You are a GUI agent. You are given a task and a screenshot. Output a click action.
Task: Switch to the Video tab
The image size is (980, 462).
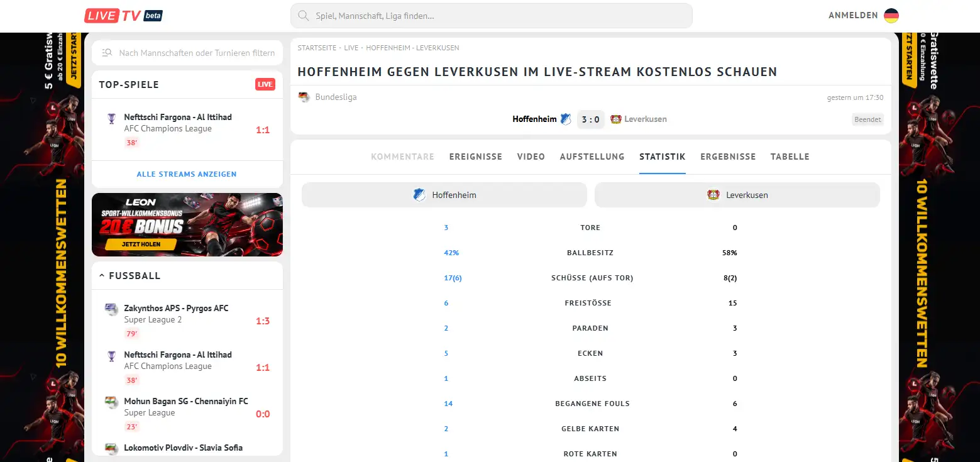[x=531, y=157]
